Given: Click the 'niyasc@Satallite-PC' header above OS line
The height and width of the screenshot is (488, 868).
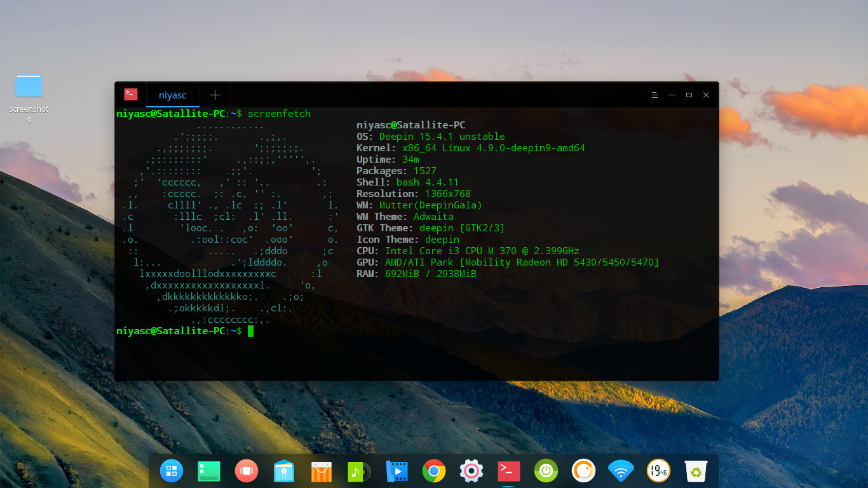Looking at the screenshot, I should [411, 125].
